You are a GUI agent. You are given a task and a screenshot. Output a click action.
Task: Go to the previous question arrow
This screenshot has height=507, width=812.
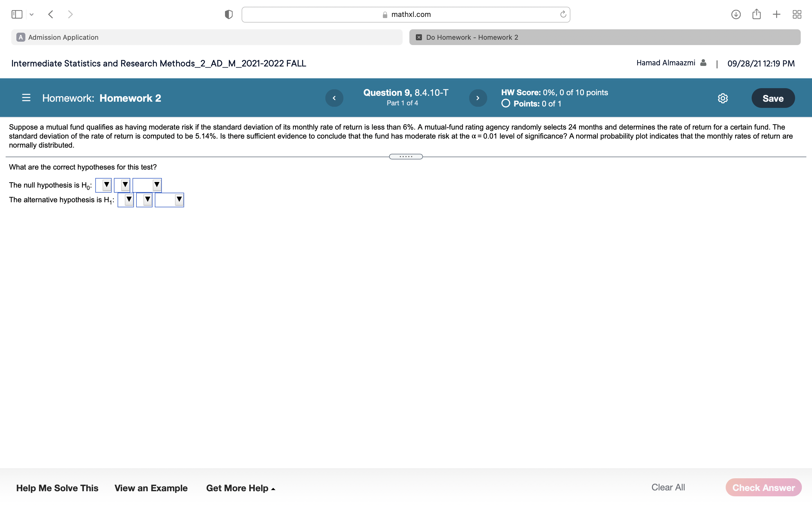point(334,98)
